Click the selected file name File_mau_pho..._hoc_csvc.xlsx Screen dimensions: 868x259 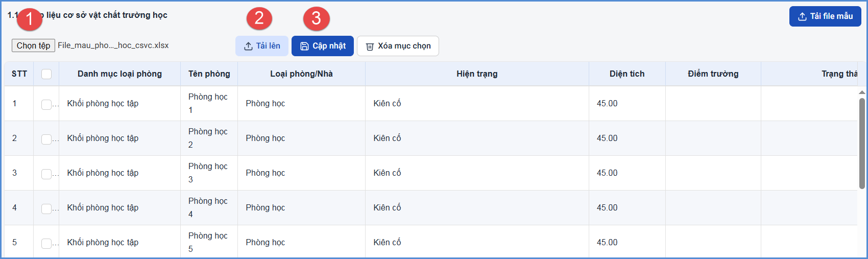pos(113,45)
